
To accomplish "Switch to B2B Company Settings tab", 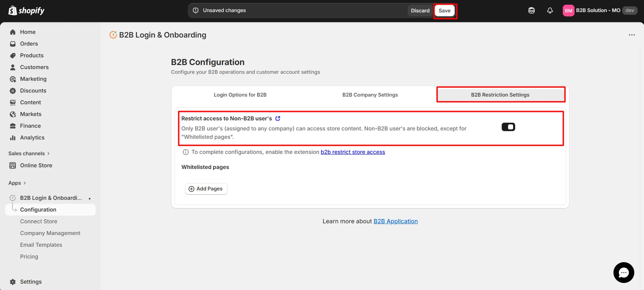I will pyautogui.click(x=370, y=95).
